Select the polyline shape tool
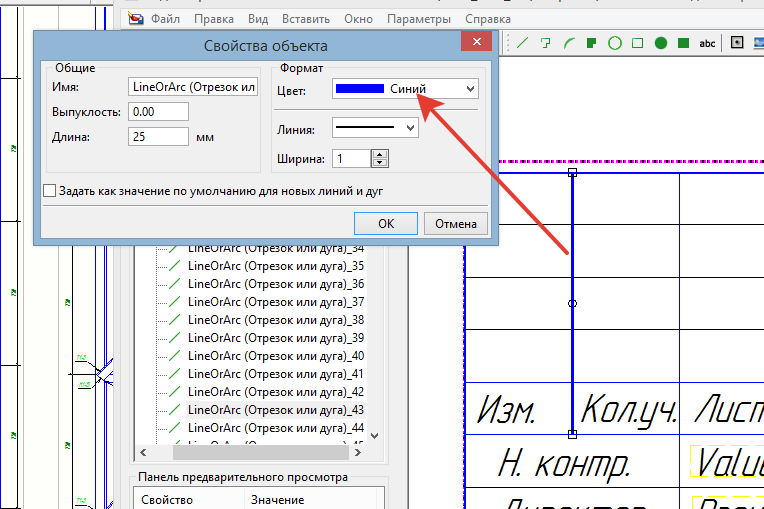764x509 pixels. click(545, 43)
